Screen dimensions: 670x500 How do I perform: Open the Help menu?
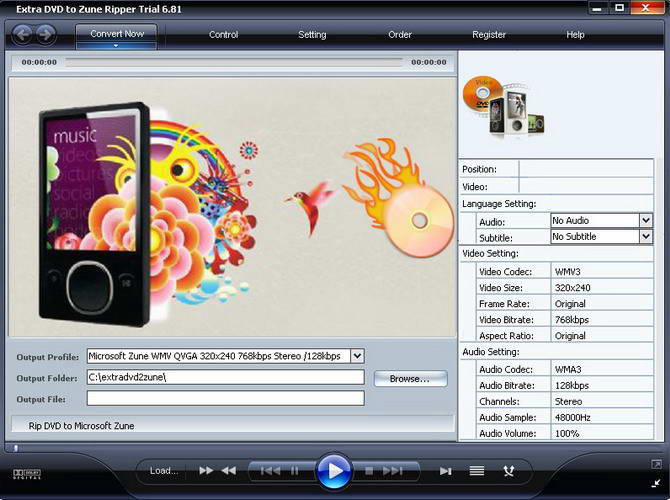[x=575, y=35]
